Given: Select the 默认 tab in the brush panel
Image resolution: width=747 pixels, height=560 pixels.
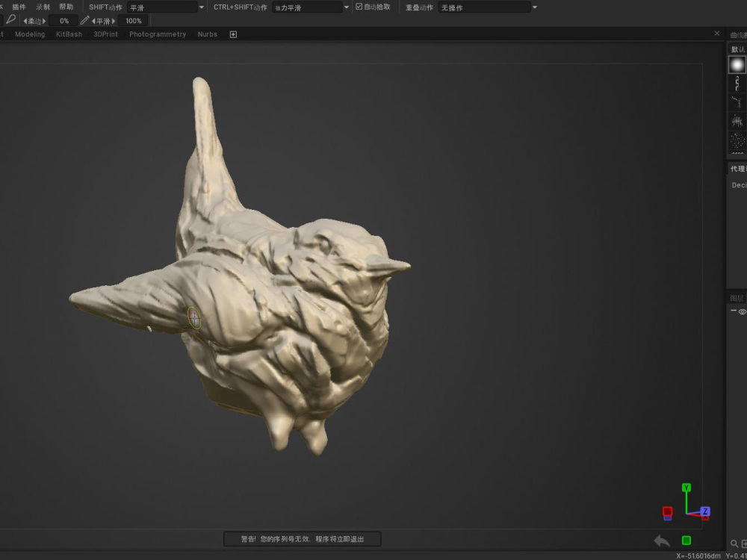Looking at the screenshot, I should (738, 49).
